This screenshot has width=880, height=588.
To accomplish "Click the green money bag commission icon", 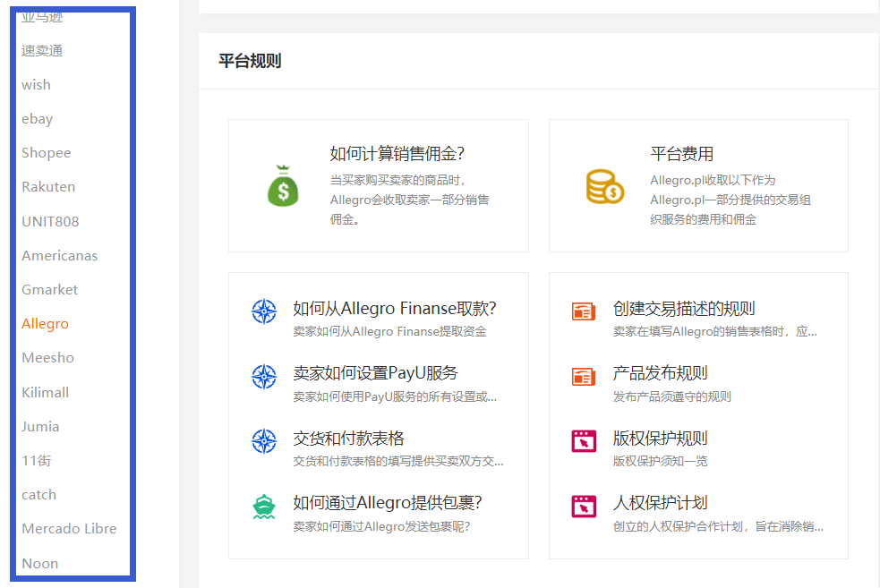I will point(283,186).
